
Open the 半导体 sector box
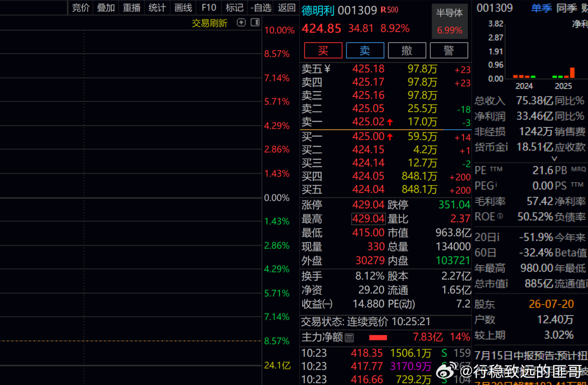point(450,22)
